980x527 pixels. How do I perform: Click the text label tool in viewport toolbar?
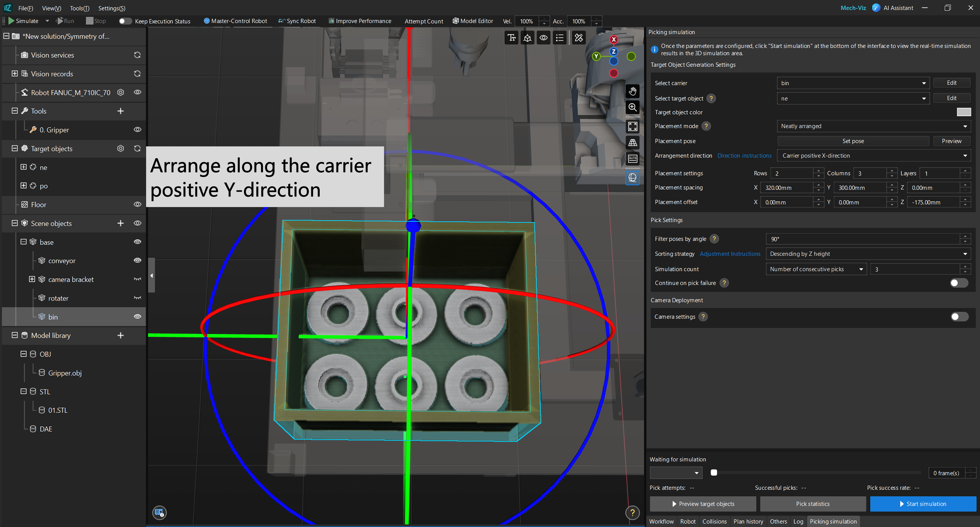pos(512,38)
